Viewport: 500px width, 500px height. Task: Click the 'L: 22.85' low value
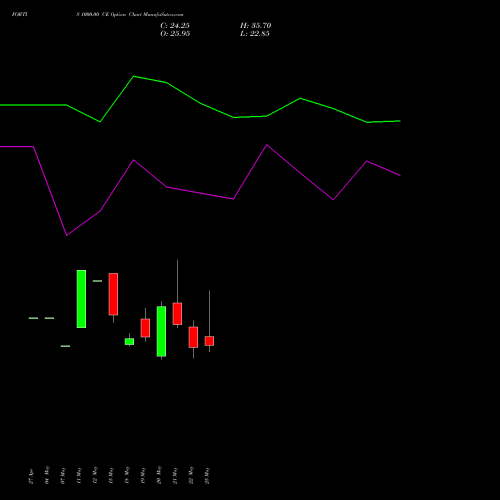pos(255,33)
